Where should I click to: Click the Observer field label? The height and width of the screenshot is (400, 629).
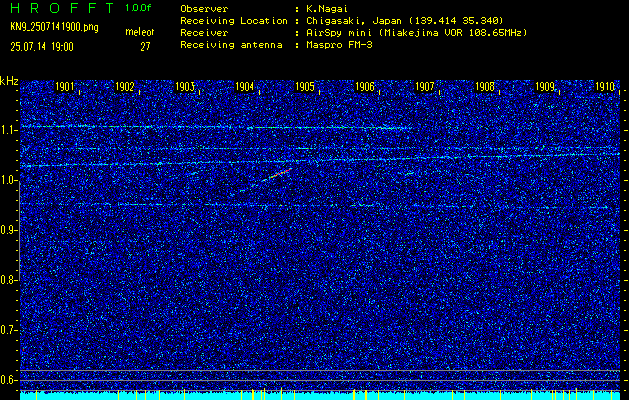(x=204, y=9)
